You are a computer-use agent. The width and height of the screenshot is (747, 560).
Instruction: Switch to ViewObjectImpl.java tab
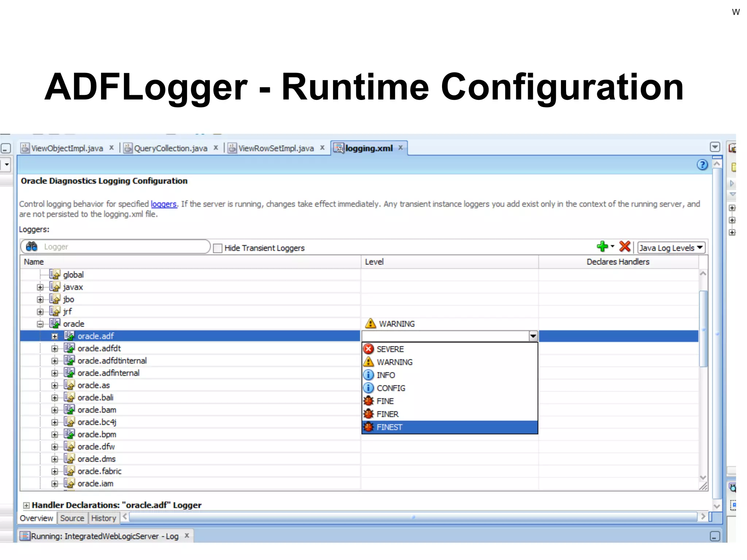point(67,148)
